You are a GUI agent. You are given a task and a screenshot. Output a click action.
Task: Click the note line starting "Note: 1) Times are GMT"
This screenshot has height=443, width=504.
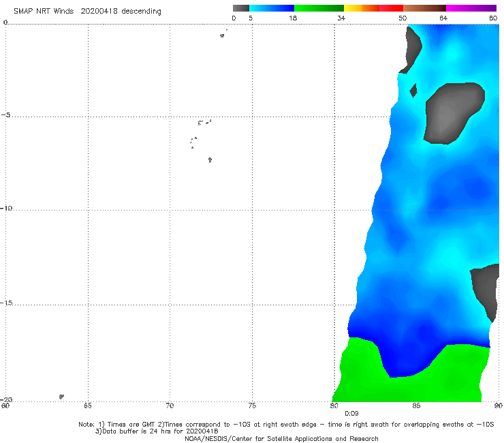[286, 425]
